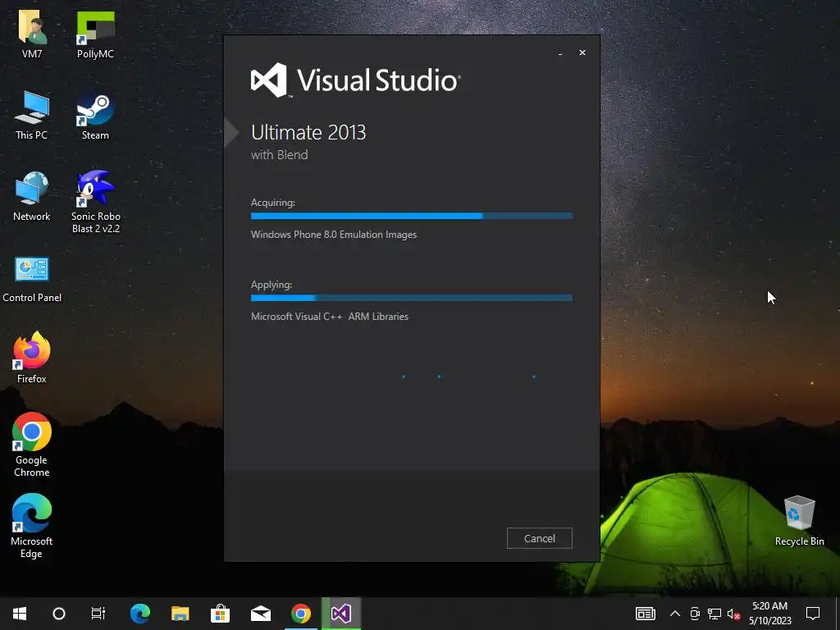Select the Firefox desktop shortcut
This screenshot has width=840, height=630.
pos(32,358)
